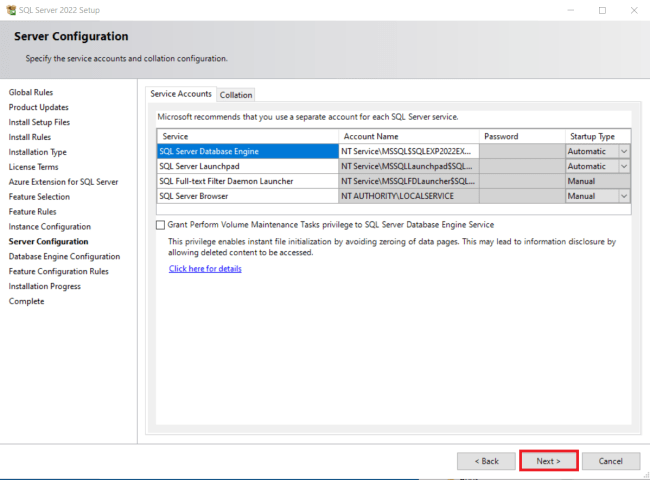Click Manual startup type of Full-text Filter Daemon
The width and height of the screenshot is (650, 480).
(598, 181)
